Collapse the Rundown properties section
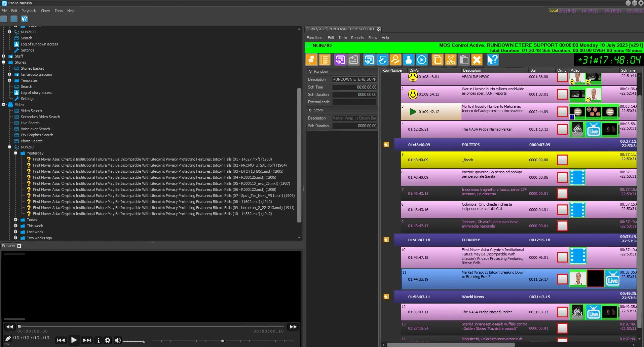This screenshot has height=347, width=644. [310, 71]
